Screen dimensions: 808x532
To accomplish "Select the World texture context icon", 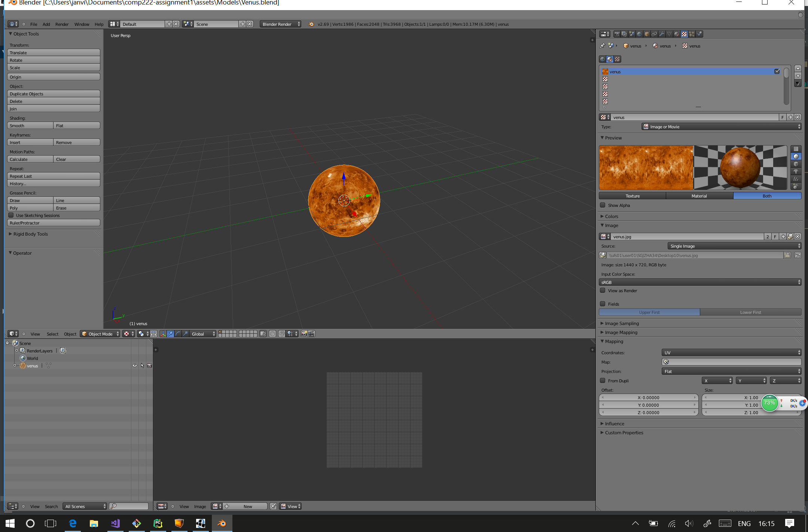I will pos(603,59).
